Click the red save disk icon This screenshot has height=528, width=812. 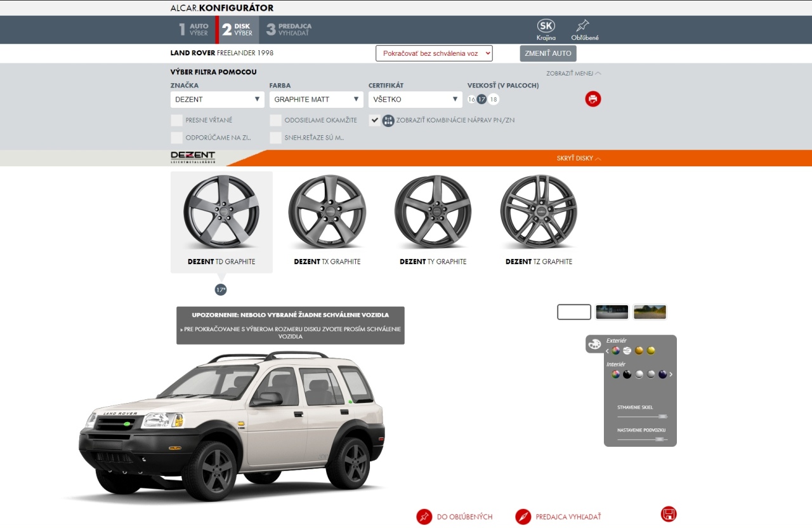[669, 514]
